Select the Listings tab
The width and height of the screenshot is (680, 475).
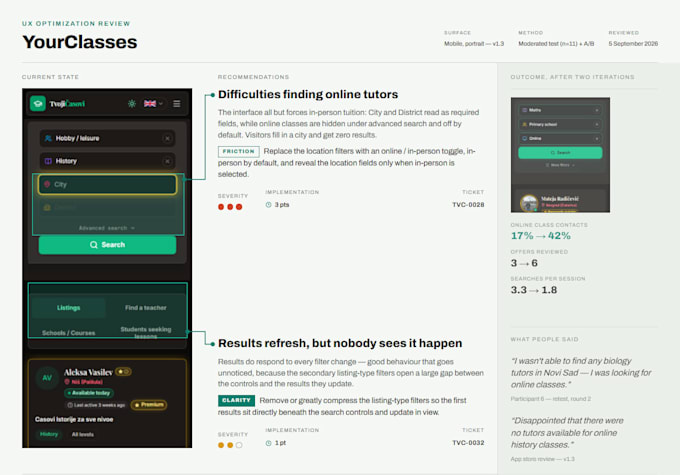tap(69, 308)
